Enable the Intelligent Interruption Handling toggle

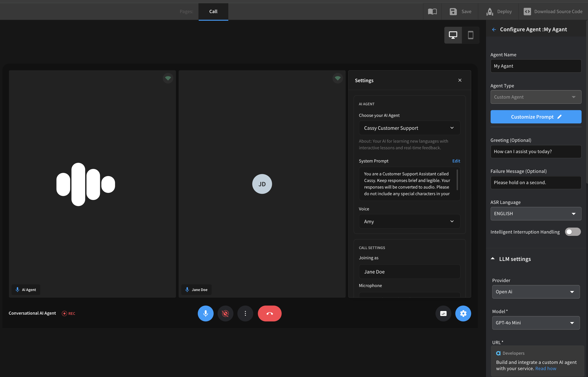pyautogui.click(x=573, y=232)
